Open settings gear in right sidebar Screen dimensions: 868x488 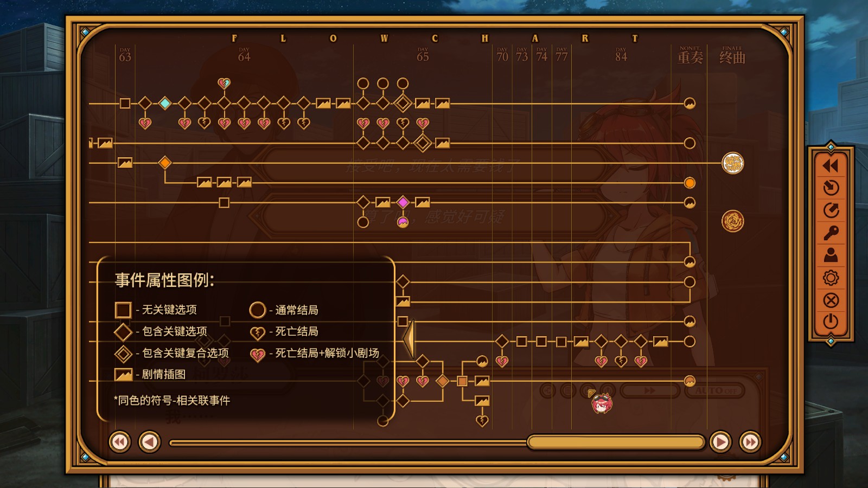pos(831,278)
